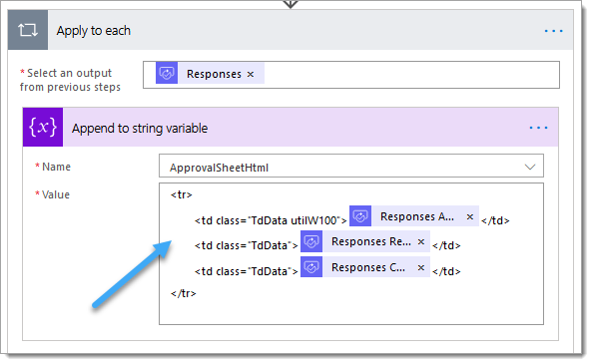592x364 pixels.
Task: Select the ApprovalSheetHtml Name field
Action: point(351,166)
